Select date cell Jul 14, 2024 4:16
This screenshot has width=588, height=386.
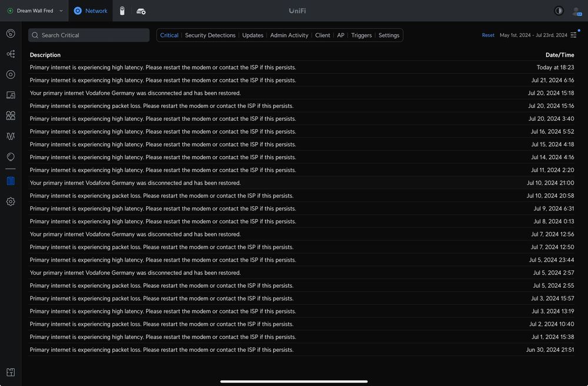point(552,157)
